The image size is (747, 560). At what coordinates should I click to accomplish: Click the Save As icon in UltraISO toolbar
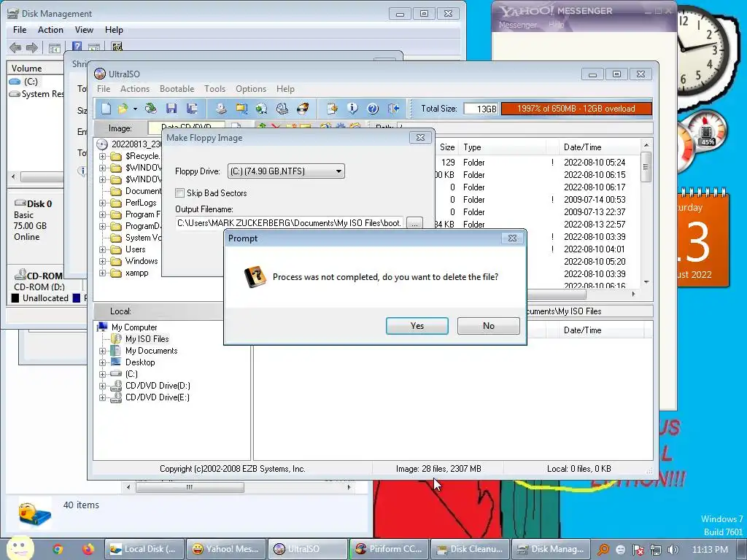point(192,109)
